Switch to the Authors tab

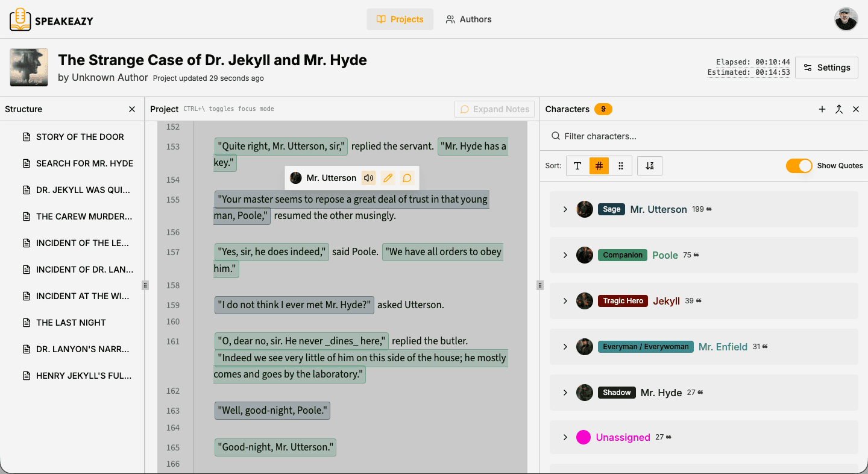(x=468, y=19)
